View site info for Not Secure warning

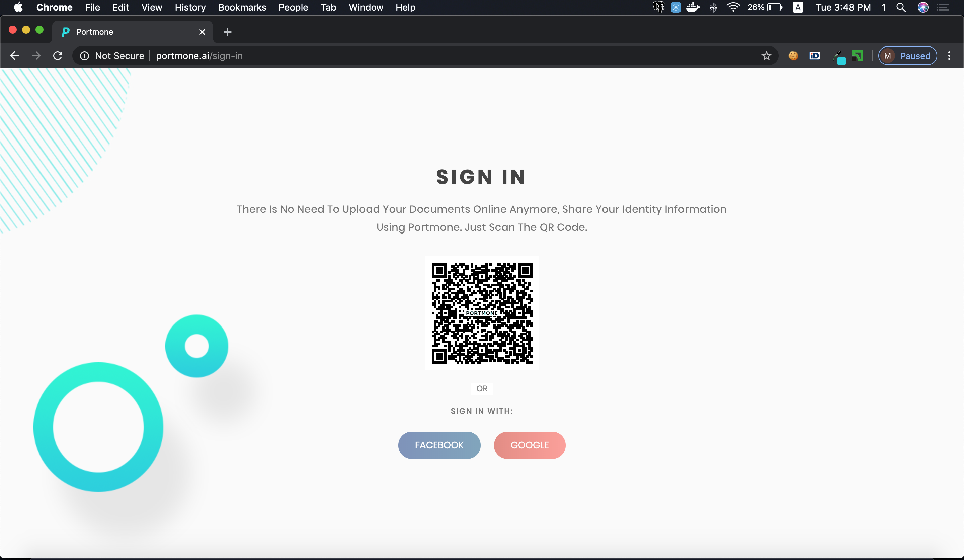click(112, 56)
